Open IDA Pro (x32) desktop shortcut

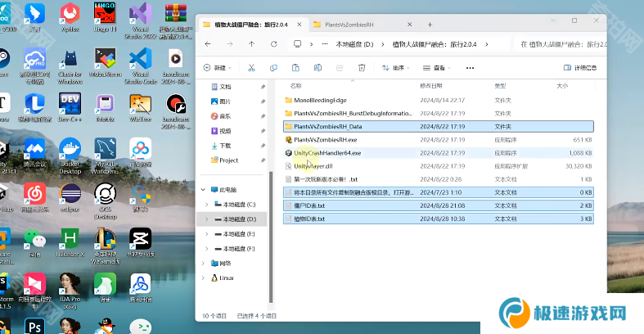[70, 291]
